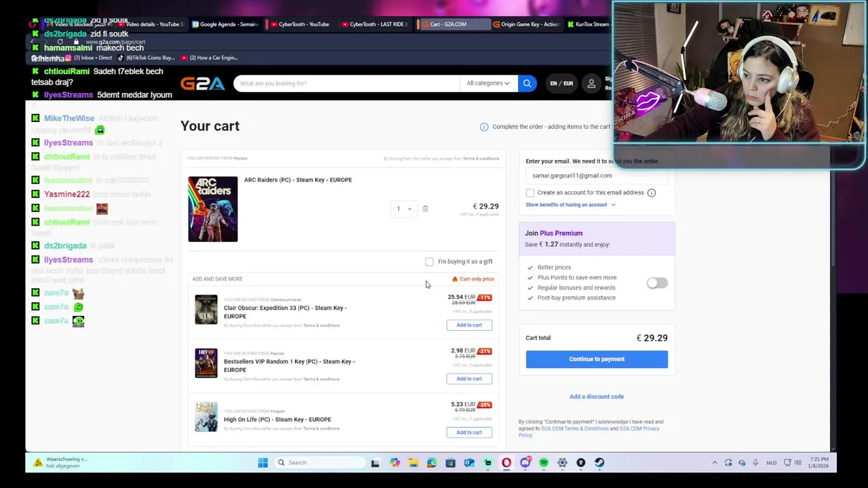Viewport: 868px width, 488px height.
Task: Open G2A.COM Terms & Conditions link
Action: click(x=574, y=428)
